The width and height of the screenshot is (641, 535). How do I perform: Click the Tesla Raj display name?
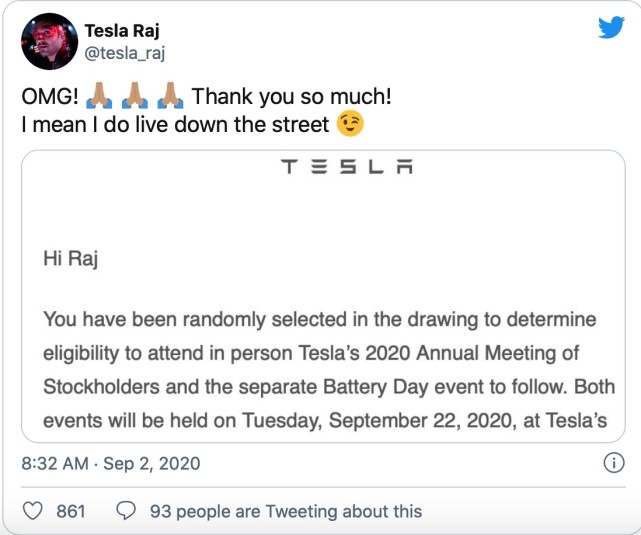click(x=123, y=29)
